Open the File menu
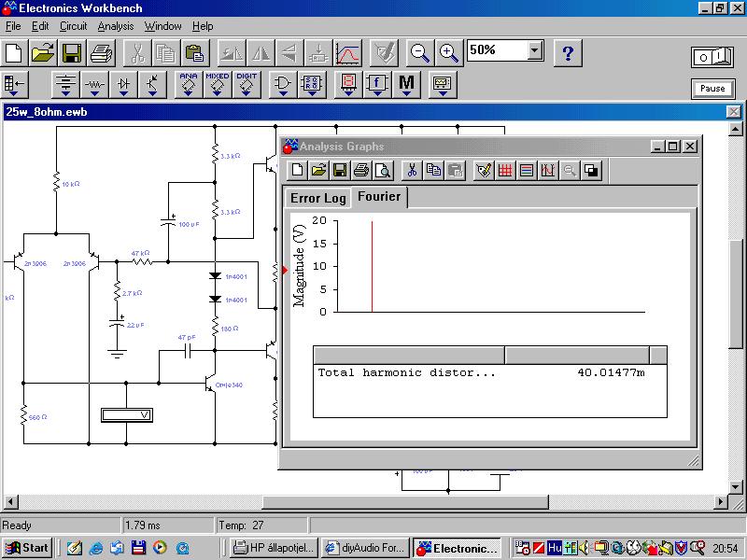Viewport: 747px width, 560px height. coord(13,26)
